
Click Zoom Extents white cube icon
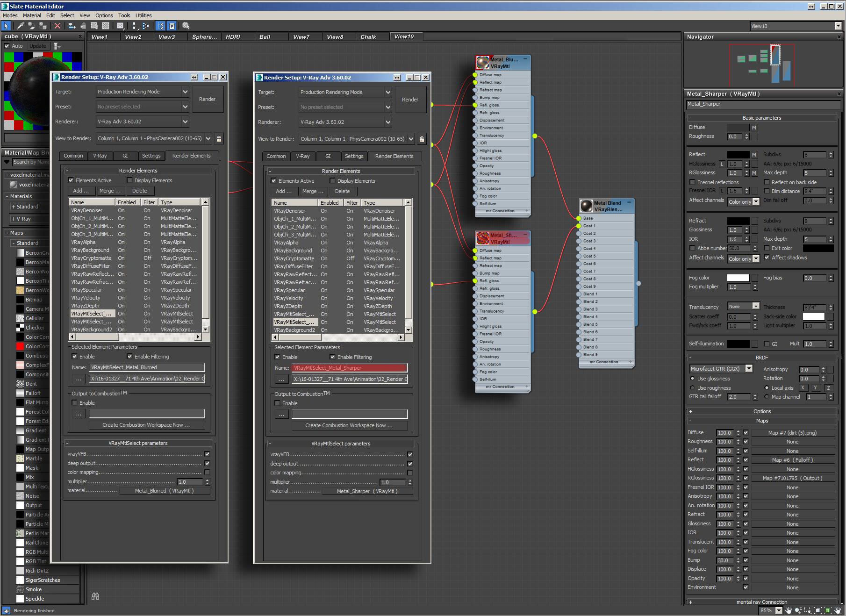coord(817,610)
